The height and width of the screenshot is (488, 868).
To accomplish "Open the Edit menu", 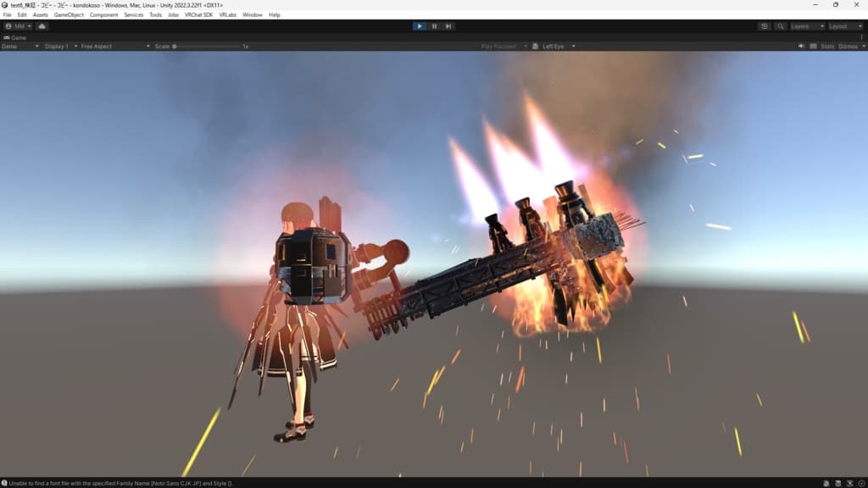I will click(x=22, y=15).
